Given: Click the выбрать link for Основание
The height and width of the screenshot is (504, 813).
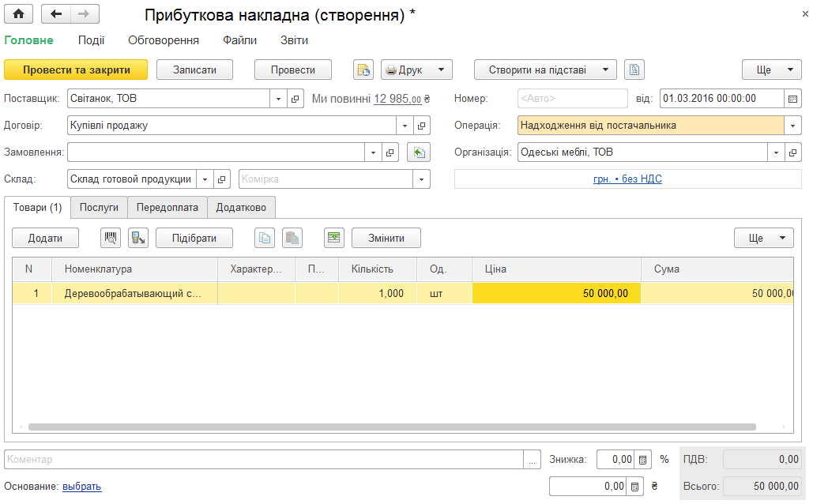Looking at the screenshot, I should click(82, 487).
